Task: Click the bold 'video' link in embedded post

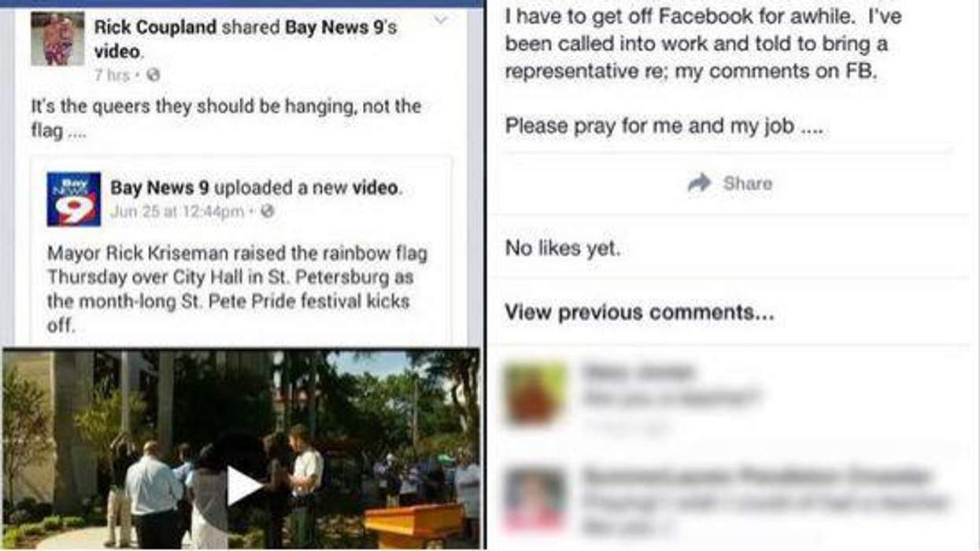Action: point(375,188)
